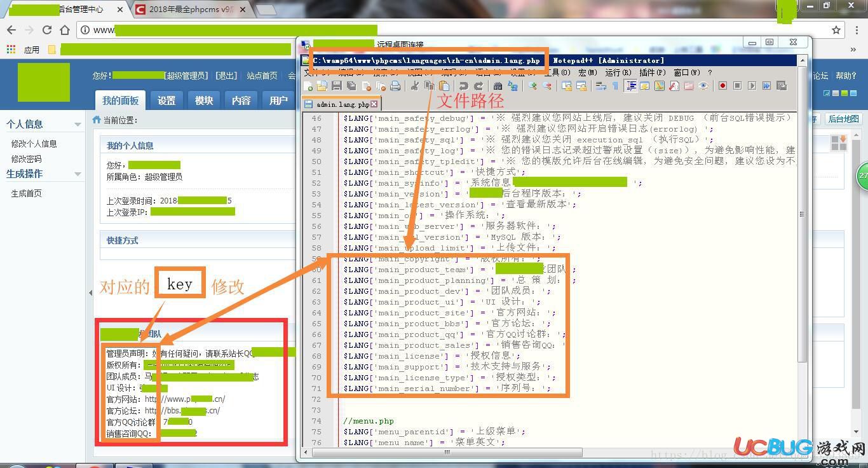868x468 pixels.
Task: Click Notepad++ horizontal scrollbar thumb
Action: point(447,453)
